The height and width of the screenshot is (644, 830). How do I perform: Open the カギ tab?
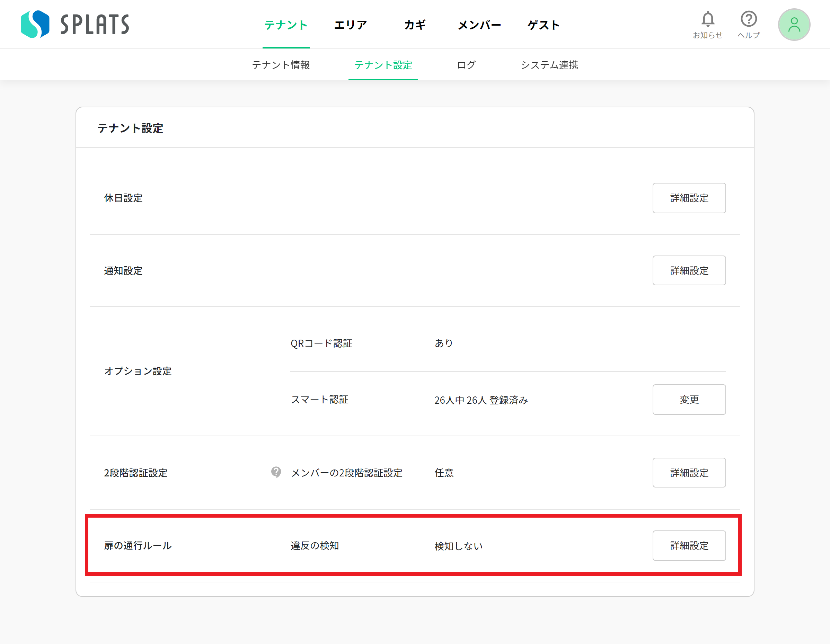(415, 25)
